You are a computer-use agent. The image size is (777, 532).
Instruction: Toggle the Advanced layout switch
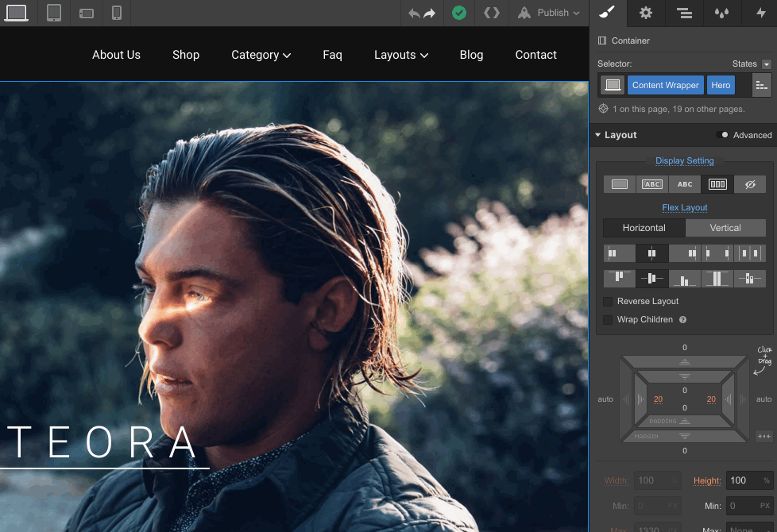pos(722,135)
